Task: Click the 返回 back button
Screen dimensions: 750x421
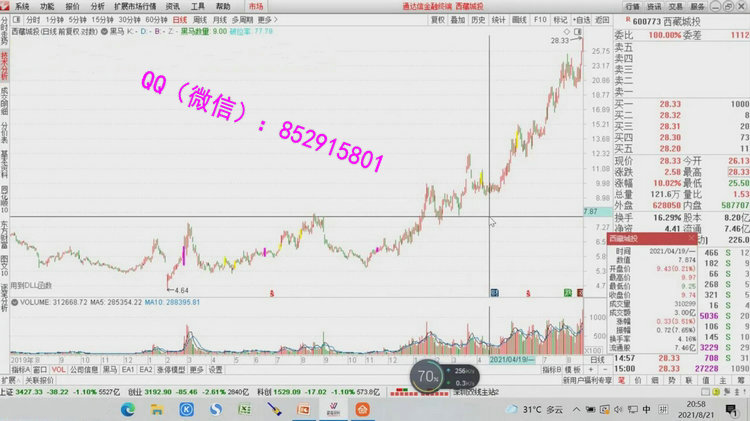Action: point(600,19)
